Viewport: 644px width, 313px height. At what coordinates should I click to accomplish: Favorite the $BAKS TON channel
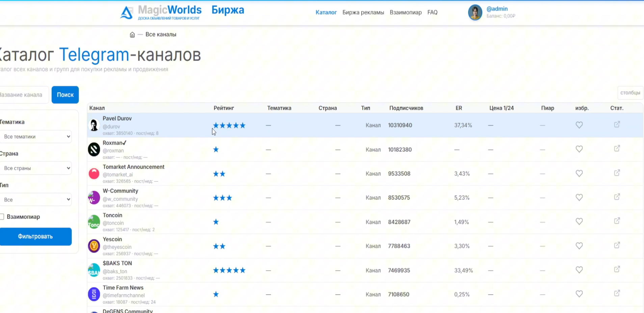click(579, 270)
